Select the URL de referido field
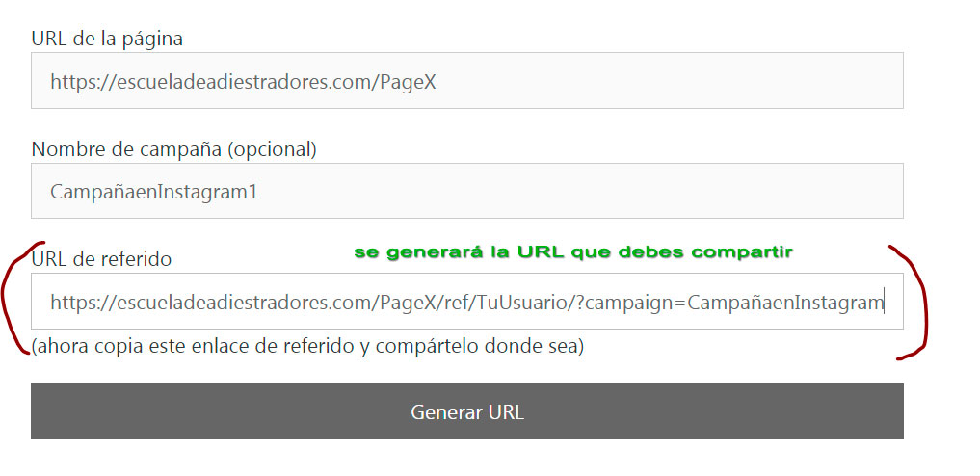This screenshot has width=980, height=476. pos(467,301)
